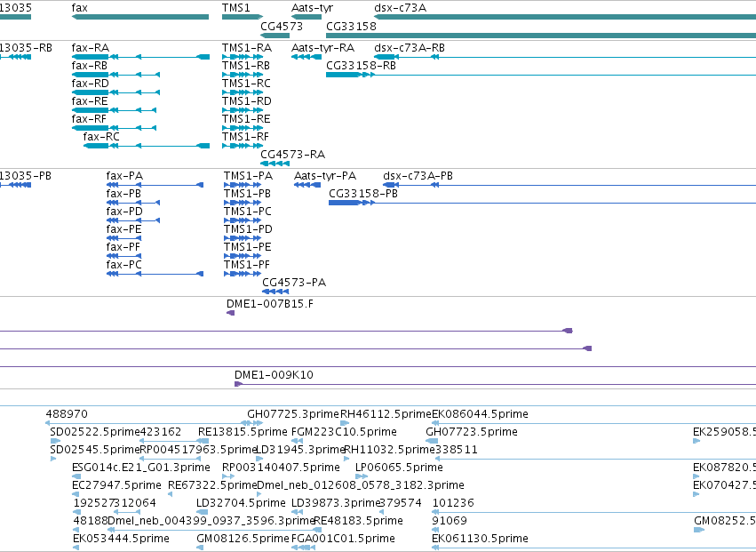Click the TMS1-RC transcript label

(246, 84)
